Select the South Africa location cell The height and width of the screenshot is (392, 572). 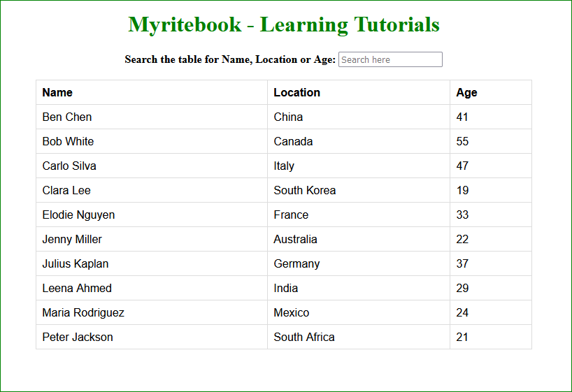click(x=304, y=337)
